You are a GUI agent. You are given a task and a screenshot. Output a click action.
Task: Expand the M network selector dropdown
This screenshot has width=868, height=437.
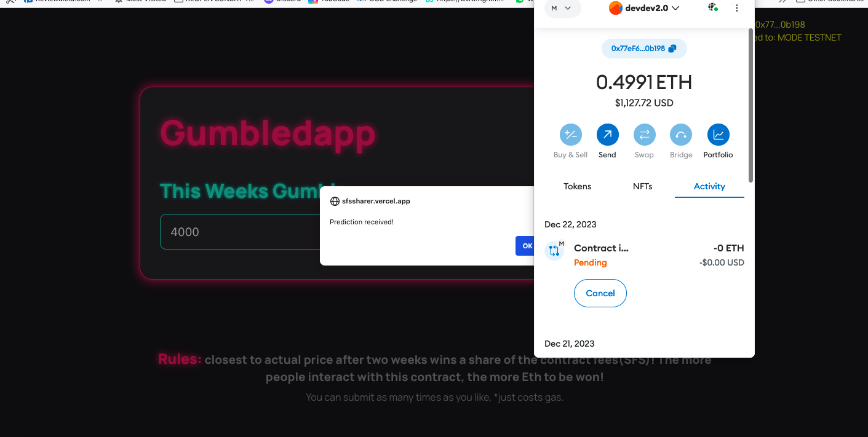point(562,8)
